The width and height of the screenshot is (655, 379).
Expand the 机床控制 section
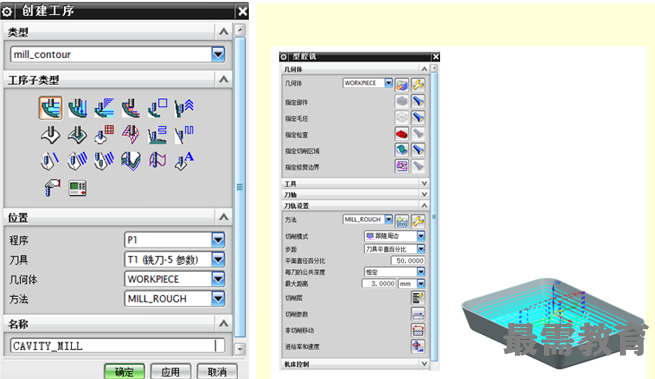pos(424,364)
